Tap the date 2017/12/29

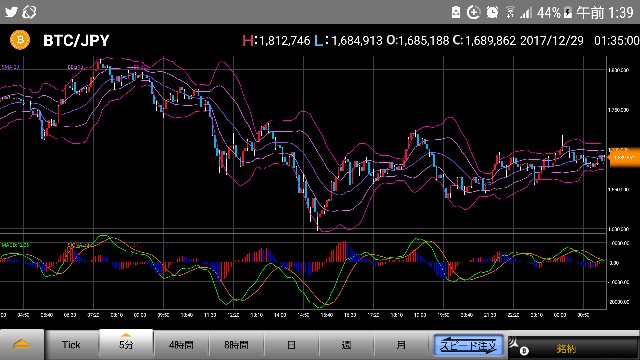pos(552,40)
